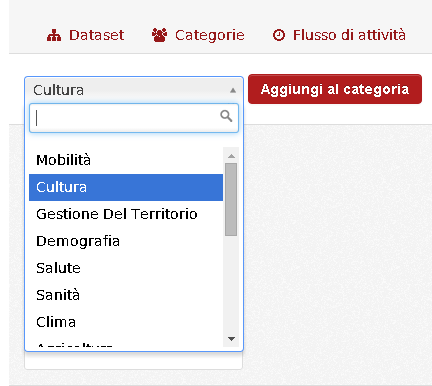Select highlighted Cultura option
The width and height of the screenshot is (432, 386).
pyautogui.click(x=126, y=187)
